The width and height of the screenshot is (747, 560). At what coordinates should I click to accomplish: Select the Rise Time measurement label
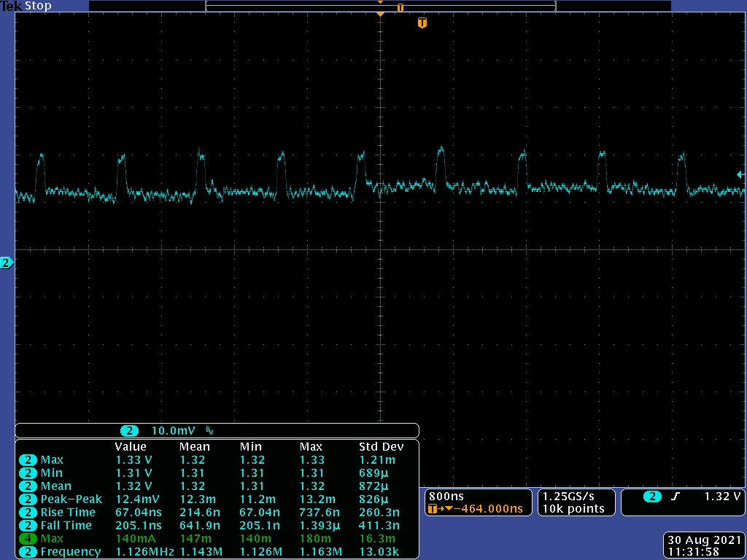(68, 513)
